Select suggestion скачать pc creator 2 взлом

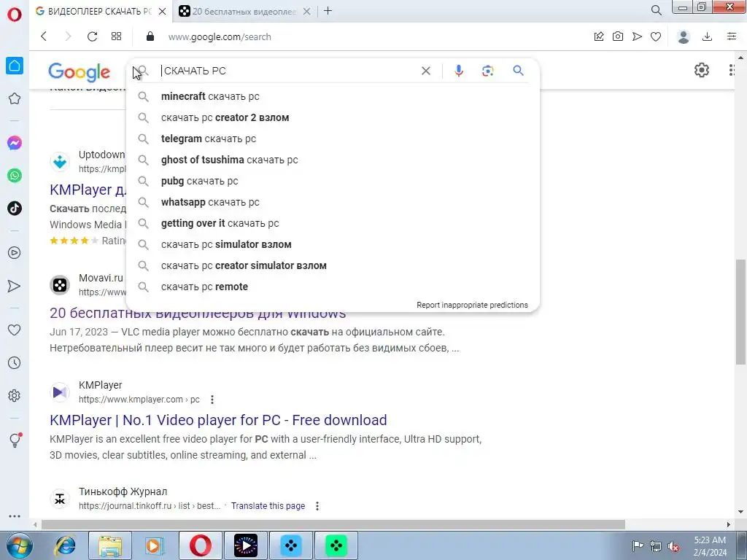click(333, 117)
